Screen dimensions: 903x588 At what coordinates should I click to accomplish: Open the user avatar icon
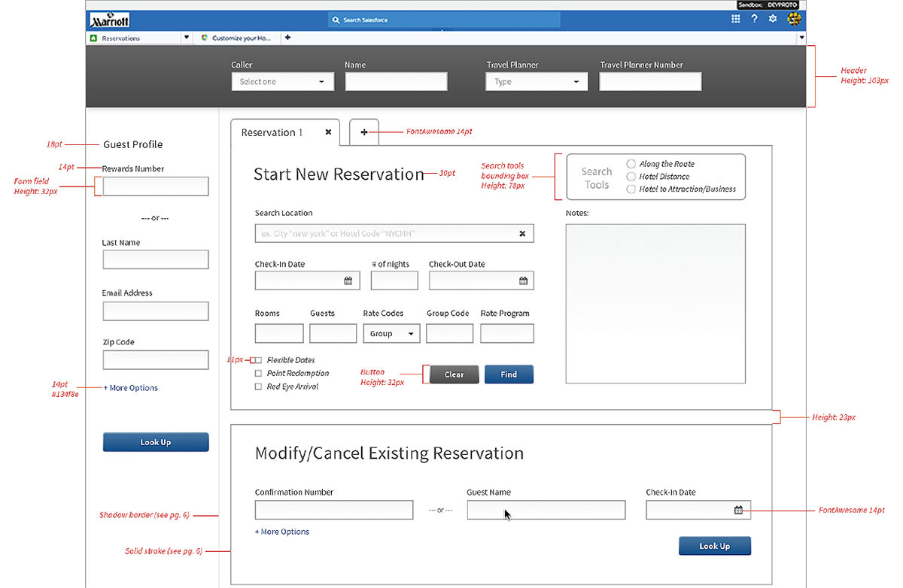point(794,20)
